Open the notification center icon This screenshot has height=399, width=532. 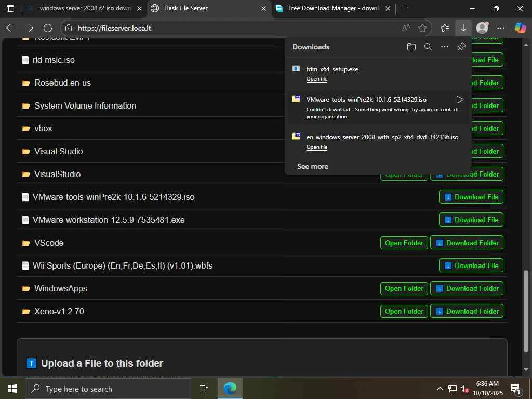coord(515,389)
